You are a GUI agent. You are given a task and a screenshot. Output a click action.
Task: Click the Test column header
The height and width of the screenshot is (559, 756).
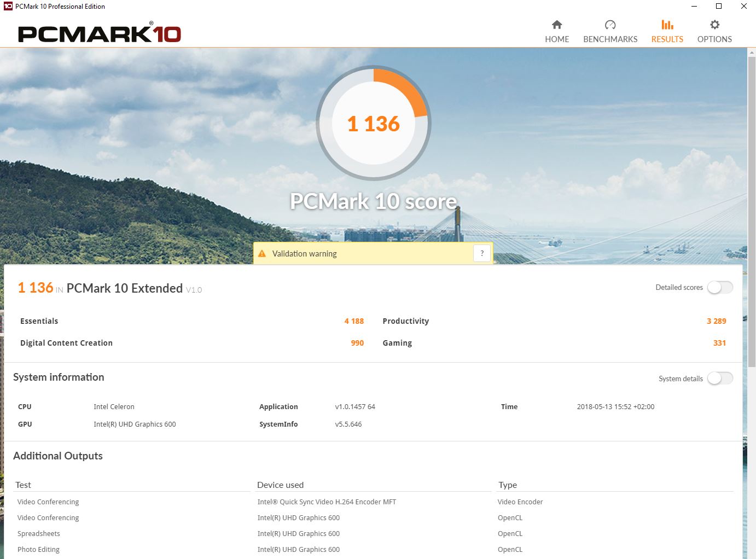pos(23,485)
